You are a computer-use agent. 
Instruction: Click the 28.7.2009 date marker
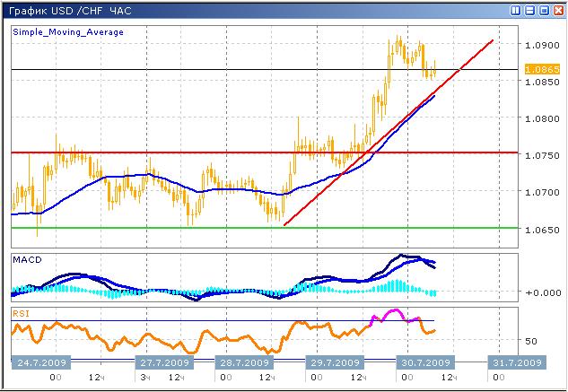pyautogui.click(x=245, y=363)
